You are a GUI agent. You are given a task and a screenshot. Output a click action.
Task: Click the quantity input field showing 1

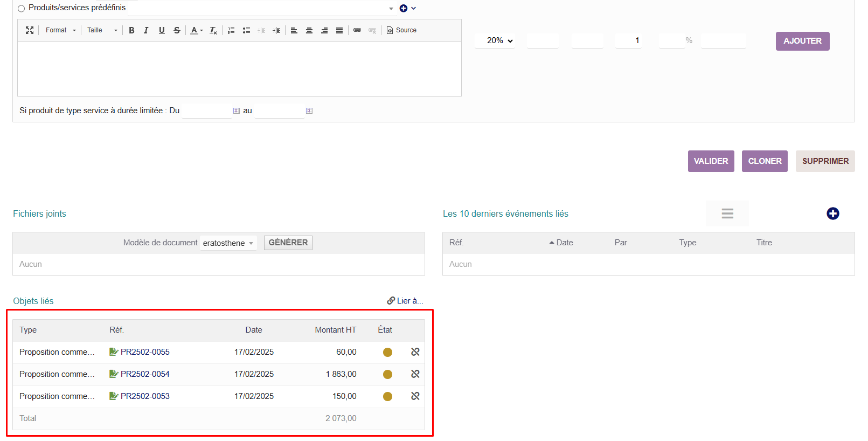(x=628, y=40)
